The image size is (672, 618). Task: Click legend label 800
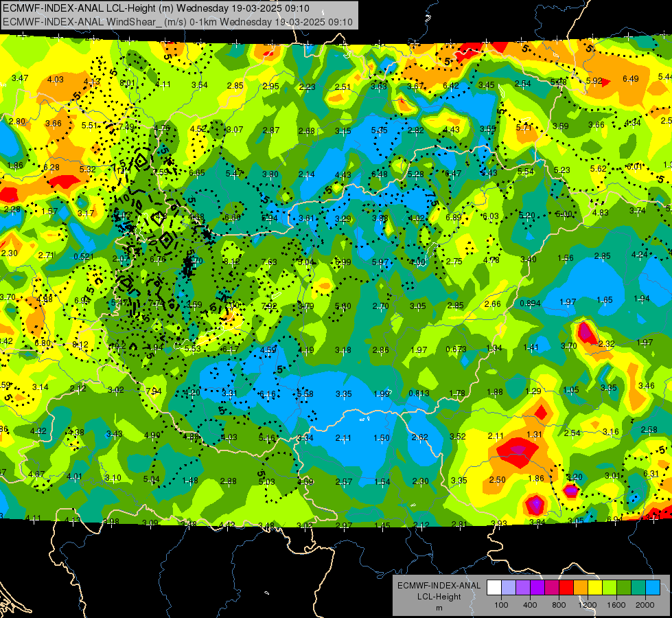click(559, 605)
